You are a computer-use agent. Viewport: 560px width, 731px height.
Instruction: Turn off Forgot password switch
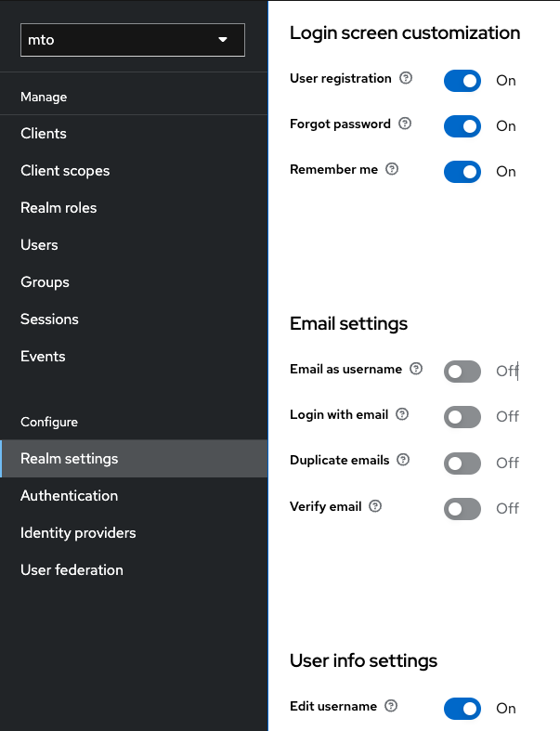coord(462,126)
